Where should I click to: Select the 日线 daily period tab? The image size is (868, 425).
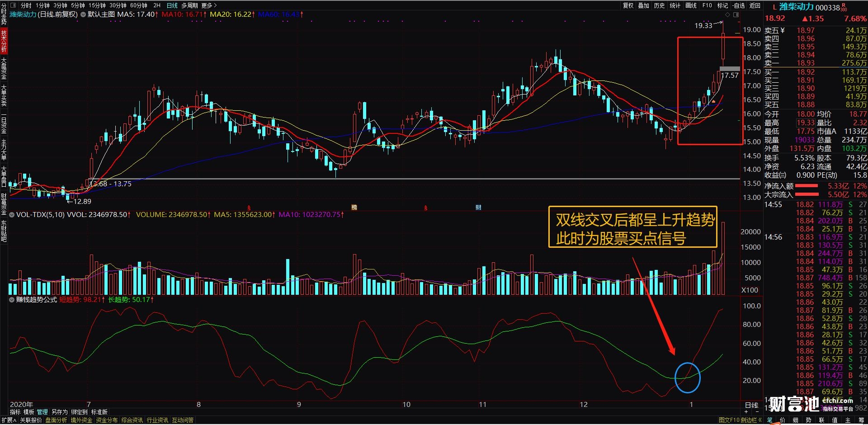point(172,5)
